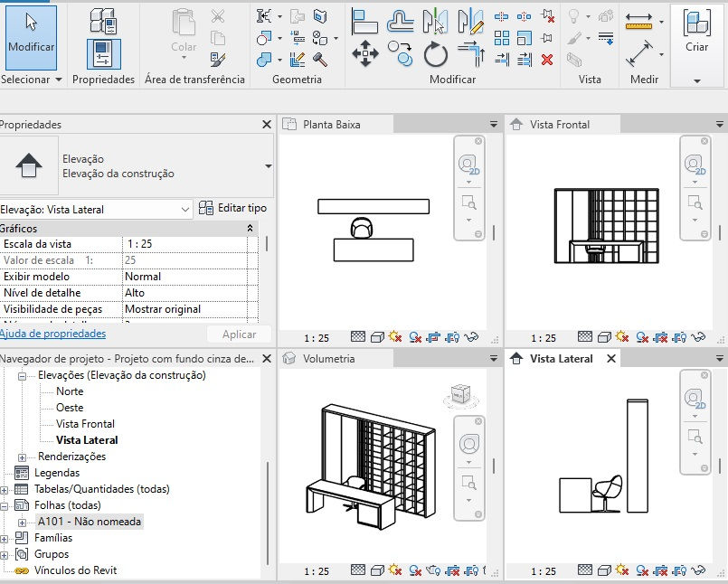Click the Split Element tool

click(501, 17)
